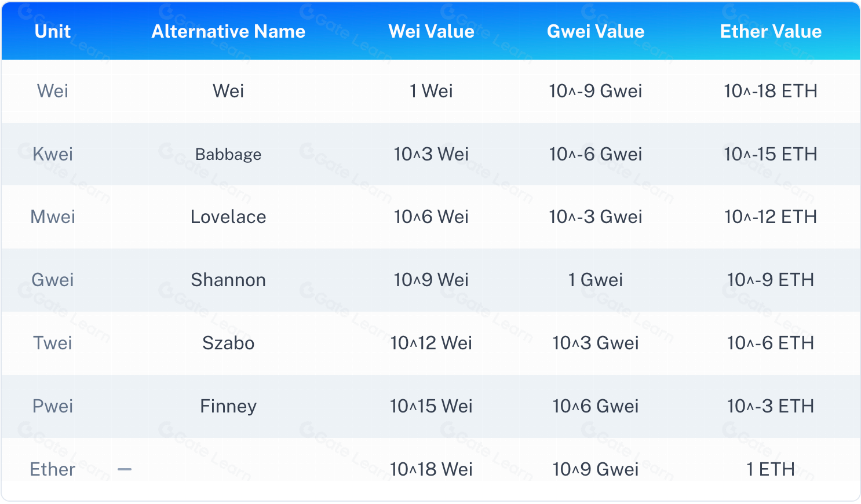Select the '10^18 Wei' cell

tap(431, 469)
